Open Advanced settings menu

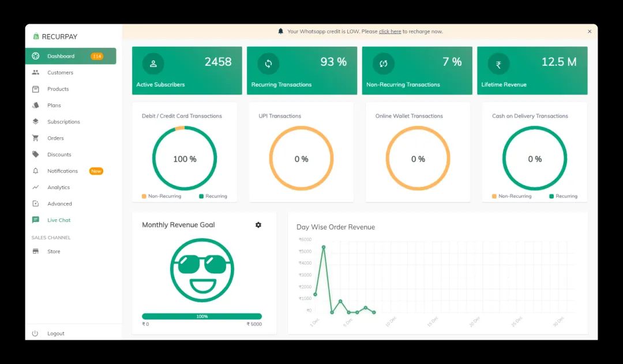click(59, 204)
